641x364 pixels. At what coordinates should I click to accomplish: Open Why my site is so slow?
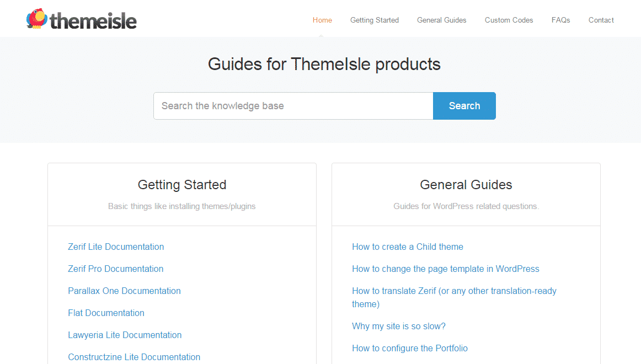tap(399, 326)
